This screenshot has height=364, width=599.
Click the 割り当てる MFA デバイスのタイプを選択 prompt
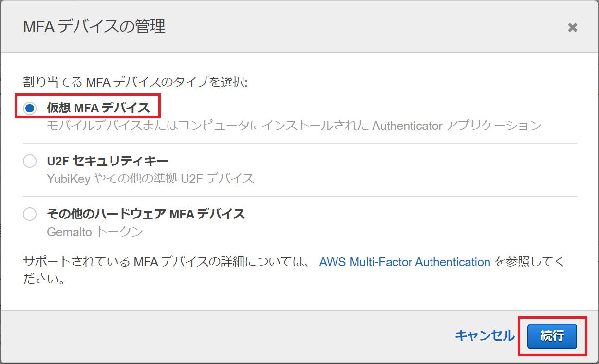(135, 82)
